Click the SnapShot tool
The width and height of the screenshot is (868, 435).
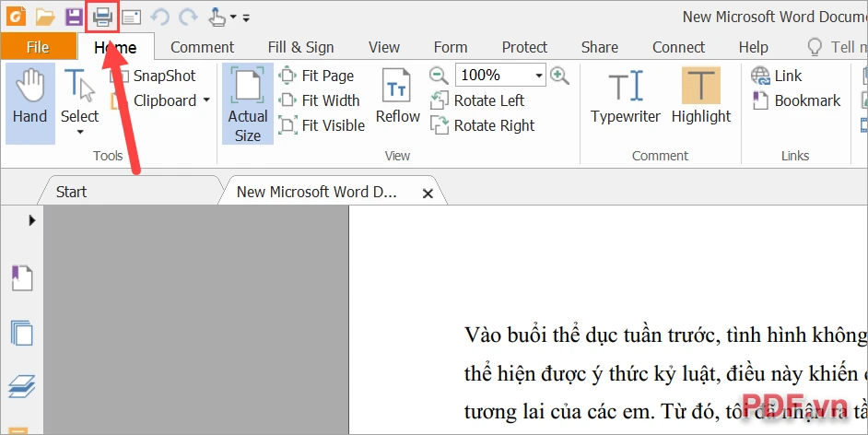[x=154, y=76]
